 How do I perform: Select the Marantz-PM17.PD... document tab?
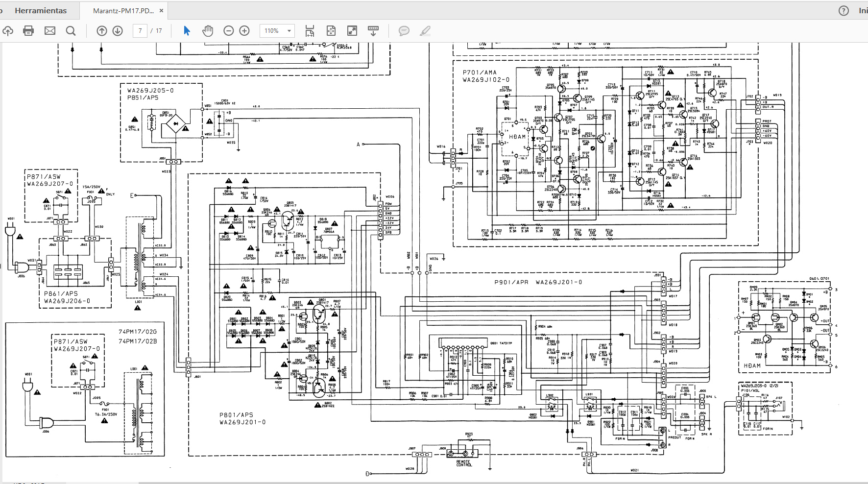click(123, 10)
